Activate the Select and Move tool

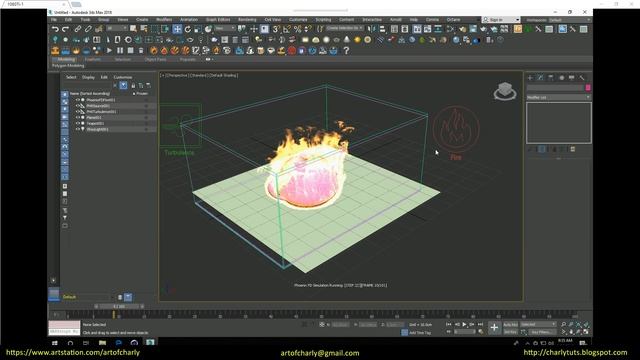[177, 29]
